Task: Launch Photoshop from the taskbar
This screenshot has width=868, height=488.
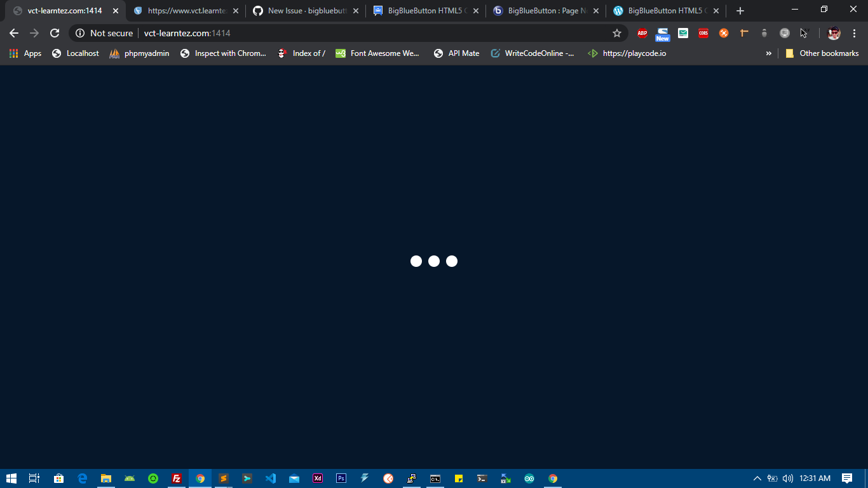Action: pos(341,478)
